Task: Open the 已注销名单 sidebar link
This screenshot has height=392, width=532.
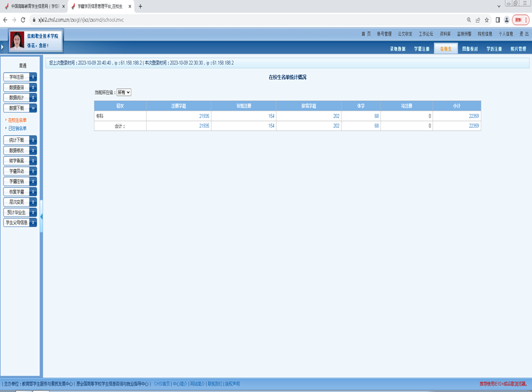Action: point(17,128)
